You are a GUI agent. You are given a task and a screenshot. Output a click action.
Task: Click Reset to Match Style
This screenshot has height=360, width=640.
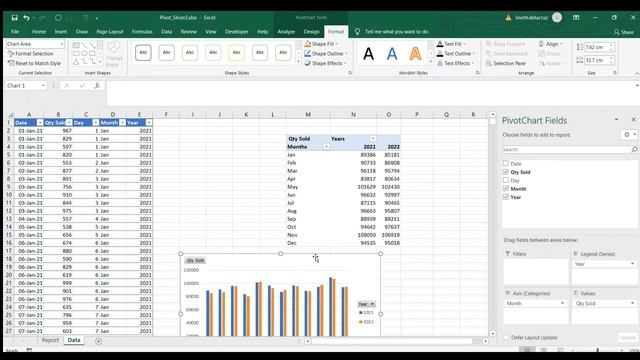[34, 63]
